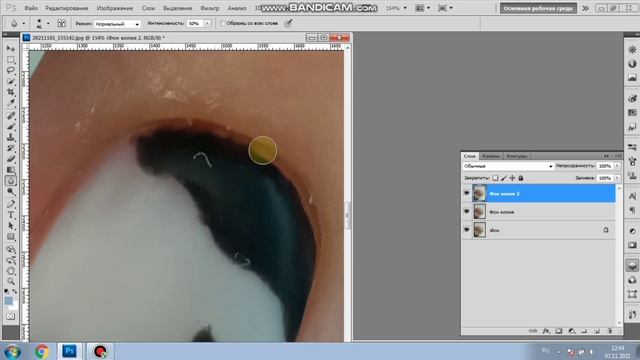Hide the 'Фон' layer
Screen dimensions: 640x360
pyautogui.click(x=467, y=230)
